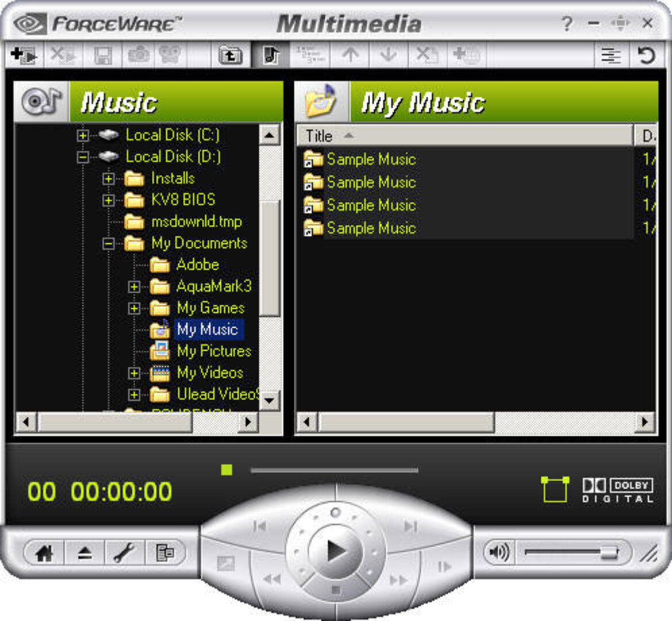672x621 pixels.
Task: Expand the Installs folder
Action: tap(109, 178)
